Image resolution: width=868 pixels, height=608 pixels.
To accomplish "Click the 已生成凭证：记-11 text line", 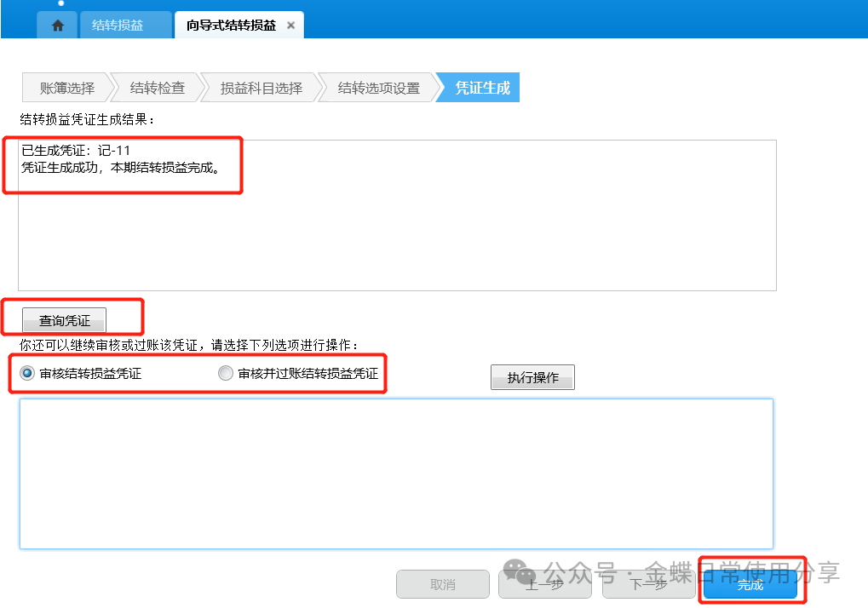I will 76,151.
